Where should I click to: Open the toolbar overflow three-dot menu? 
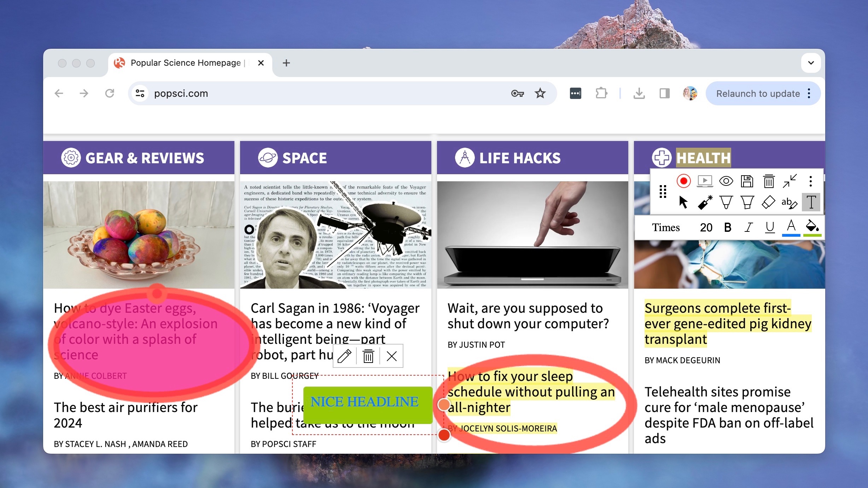tap(810, 181)
